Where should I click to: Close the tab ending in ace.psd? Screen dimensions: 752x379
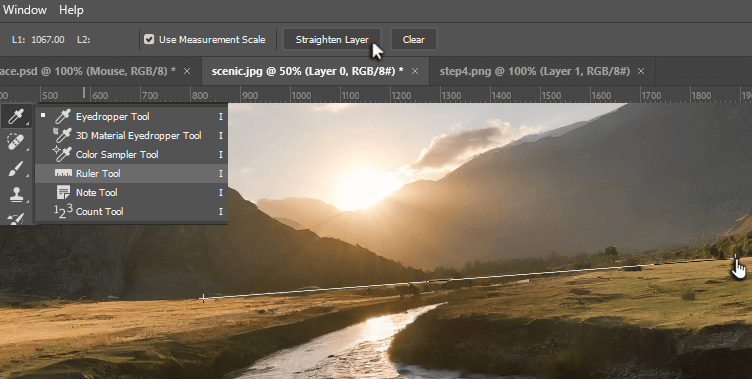pos(187,71)
